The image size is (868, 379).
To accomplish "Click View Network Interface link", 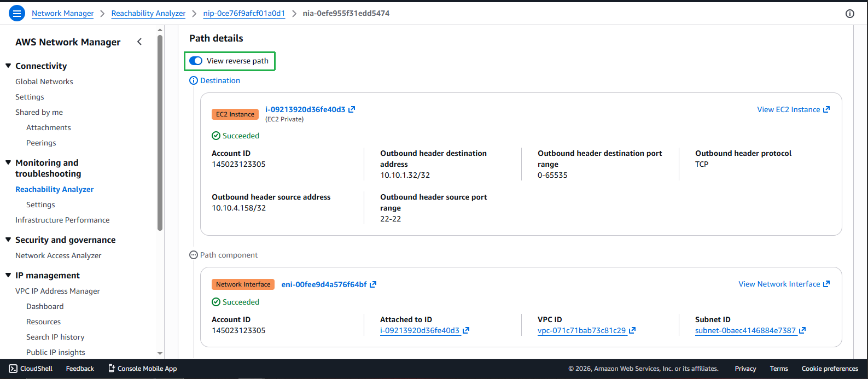I will coord(779,284).
